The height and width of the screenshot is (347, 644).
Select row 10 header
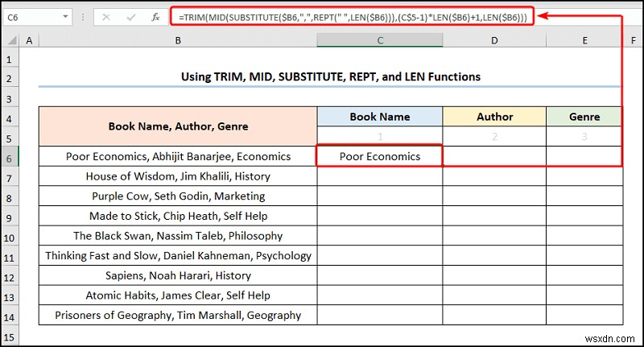coord(11,237)
